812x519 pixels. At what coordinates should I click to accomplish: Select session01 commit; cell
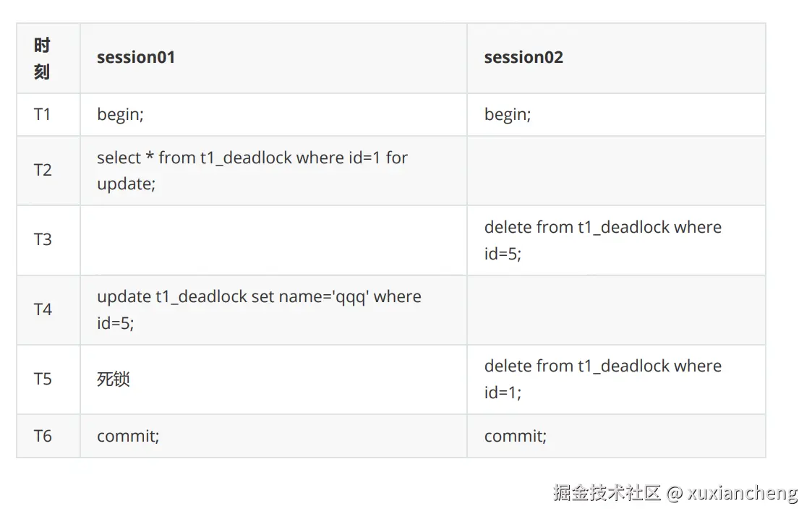pos(128,436)
